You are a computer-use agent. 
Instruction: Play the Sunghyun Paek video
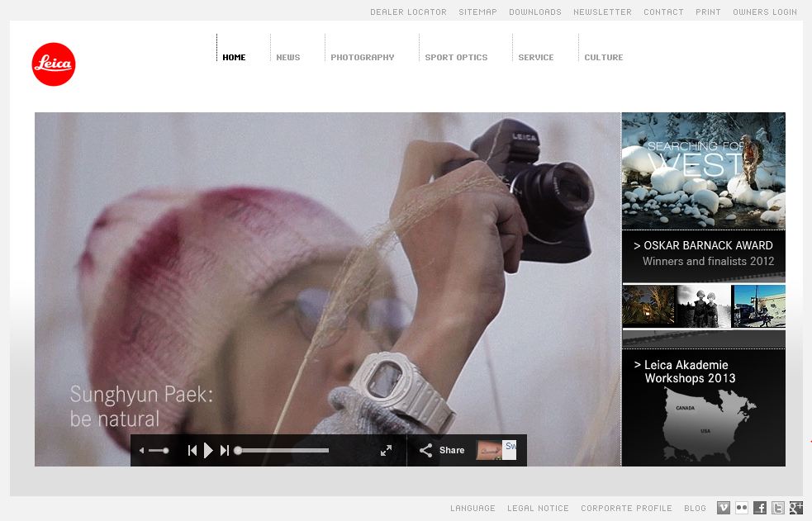click(x=208, y=450)
